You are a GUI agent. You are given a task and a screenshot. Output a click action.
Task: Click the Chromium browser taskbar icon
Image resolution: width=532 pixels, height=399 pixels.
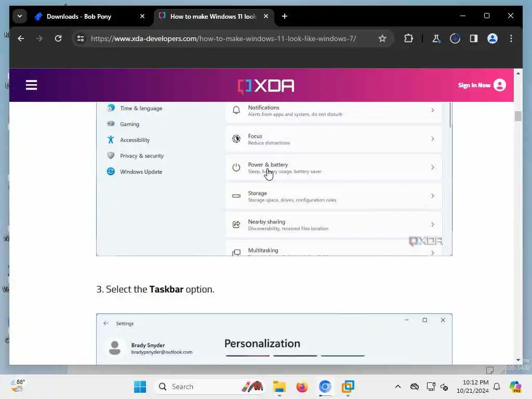[325, 387]
